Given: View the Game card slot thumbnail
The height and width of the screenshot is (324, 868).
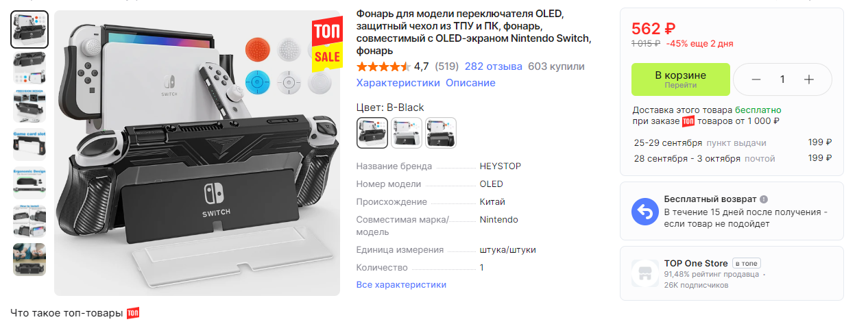Looking at the screenshot, I should (29, 145).
